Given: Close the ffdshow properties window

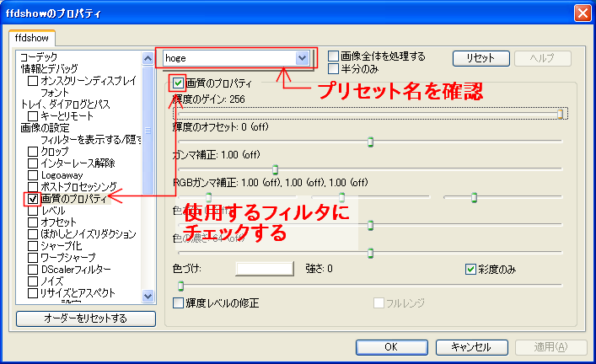Looking at the screenshot, I should 583,13.
